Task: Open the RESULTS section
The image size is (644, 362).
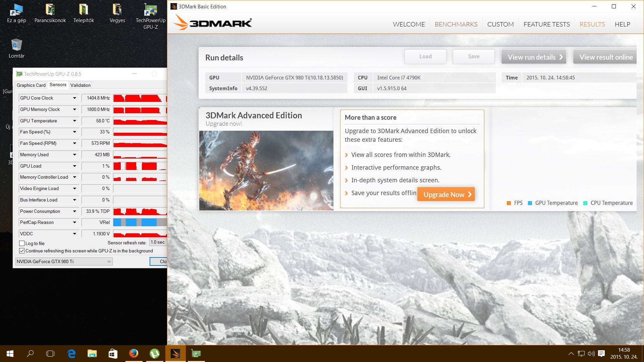Action: (592, 24)
